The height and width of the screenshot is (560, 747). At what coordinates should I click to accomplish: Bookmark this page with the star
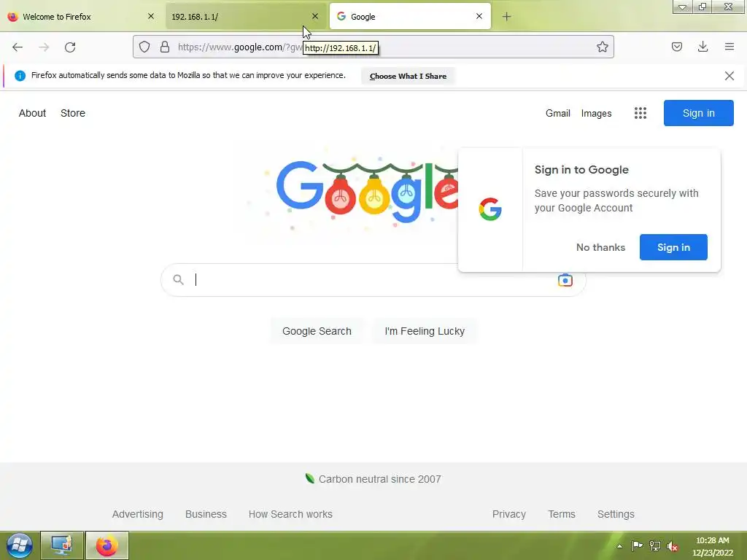point(602,47)
